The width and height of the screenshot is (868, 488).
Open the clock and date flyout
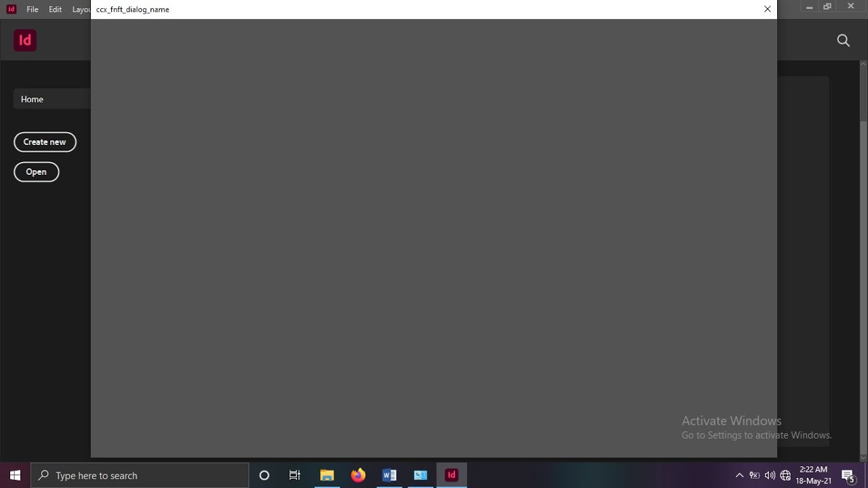click(x=813, y=475)
